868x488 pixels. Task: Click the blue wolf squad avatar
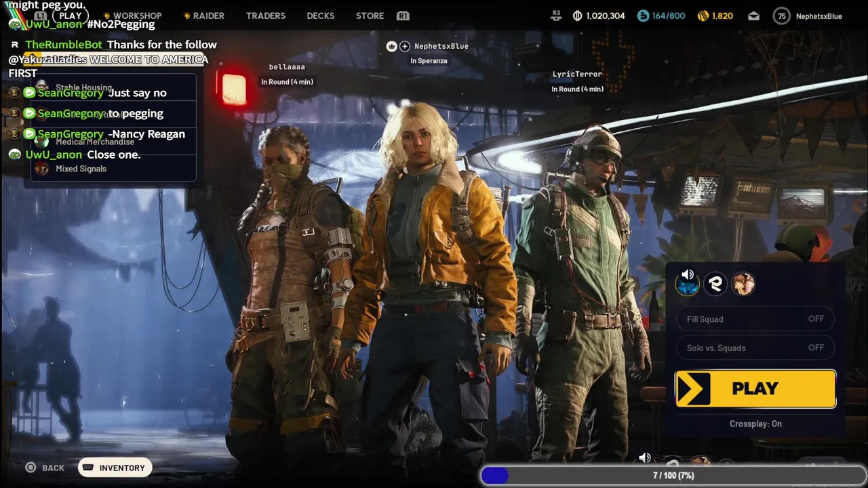coord(688,284)
